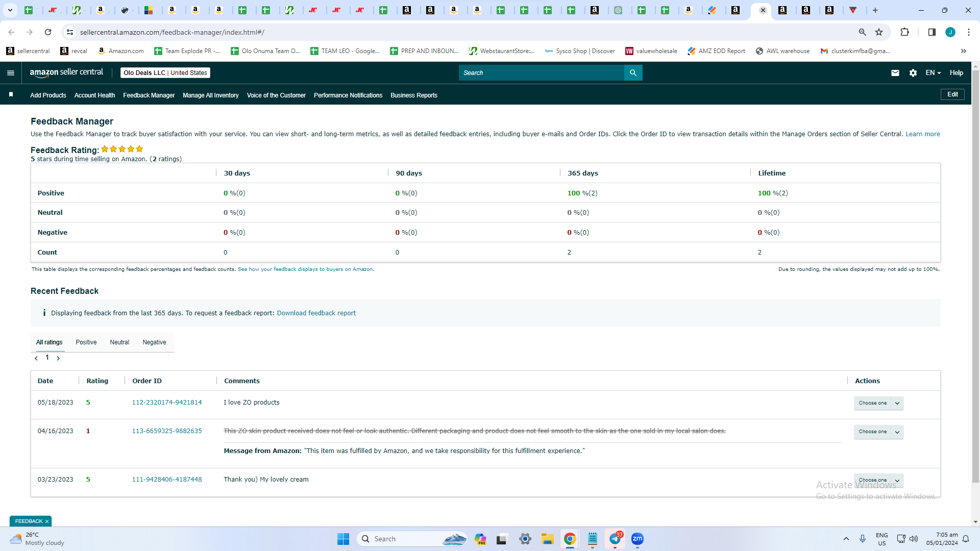The width and height of the screenshot is (980, 551).
Task: Close the FEEDBACK tab at bottom
Action: pyautogui.click(x=47, y=521)
